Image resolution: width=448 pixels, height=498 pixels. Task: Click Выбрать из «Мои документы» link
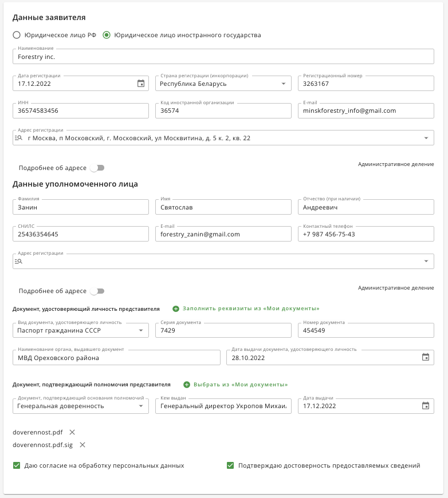click(241, 385)
